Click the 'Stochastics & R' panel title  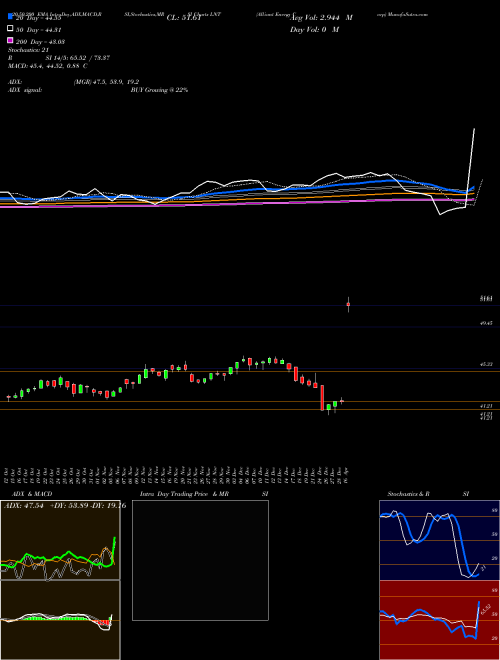408,494
